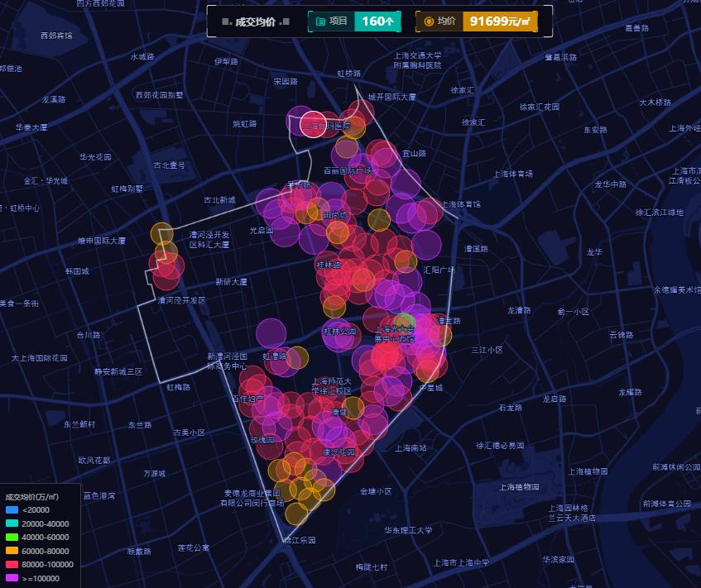701x588 pixels.
Task: Click the 新研大厦 map label
Action: point(231,282)
